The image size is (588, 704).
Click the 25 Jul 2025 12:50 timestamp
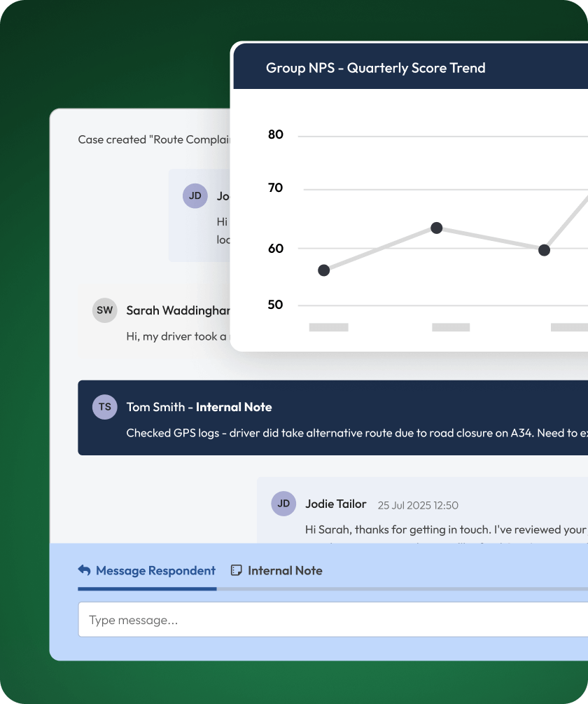(418, 505)
